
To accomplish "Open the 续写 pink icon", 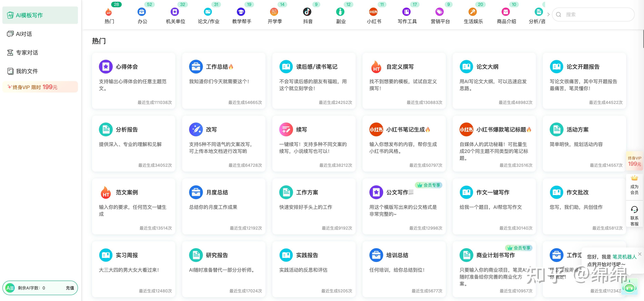I will 286,129.
